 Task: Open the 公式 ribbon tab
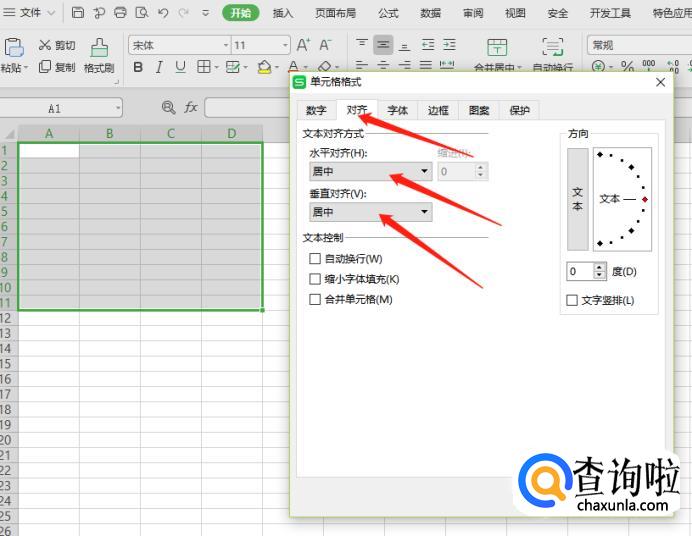pyautogui.click(x=388, y=13)
